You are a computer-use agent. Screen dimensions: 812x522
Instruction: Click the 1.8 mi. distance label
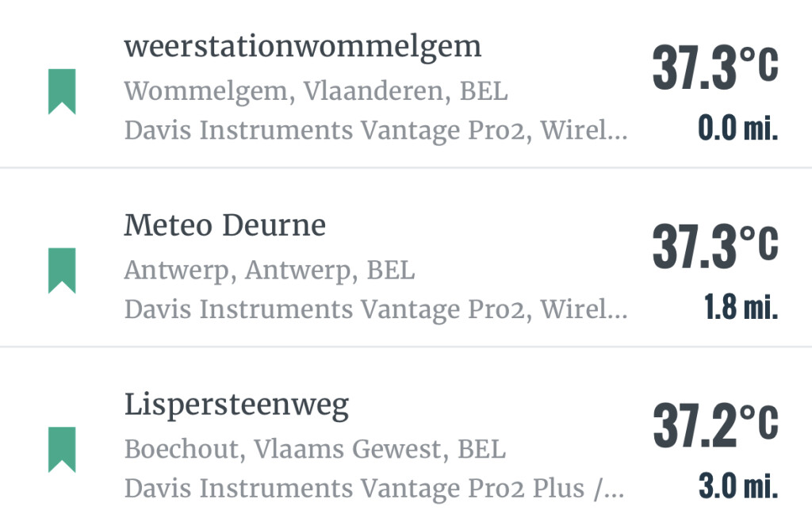click(741, 308)
